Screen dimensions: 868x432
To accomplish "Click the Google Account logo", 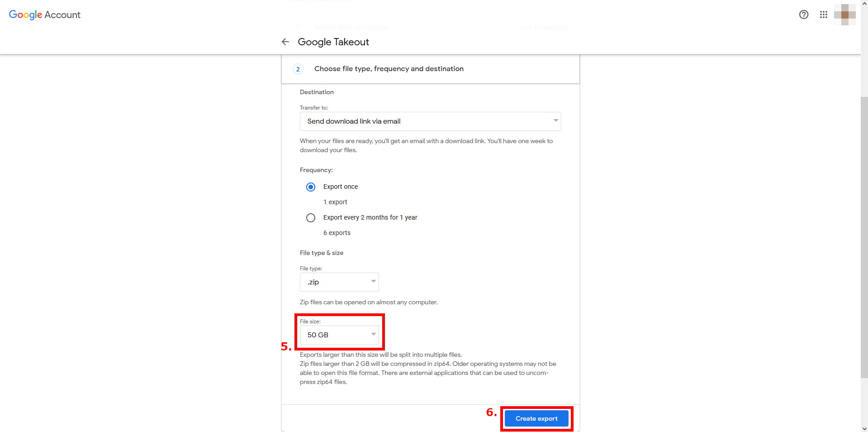I will tap(45, 15).
